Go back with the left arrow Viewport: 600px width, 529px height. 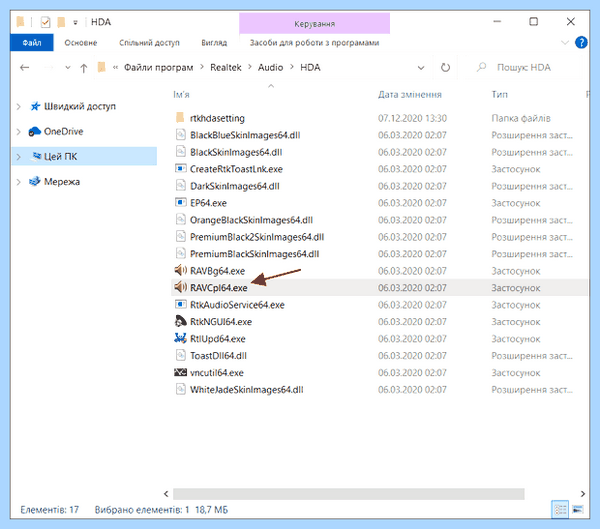point(24,68)
